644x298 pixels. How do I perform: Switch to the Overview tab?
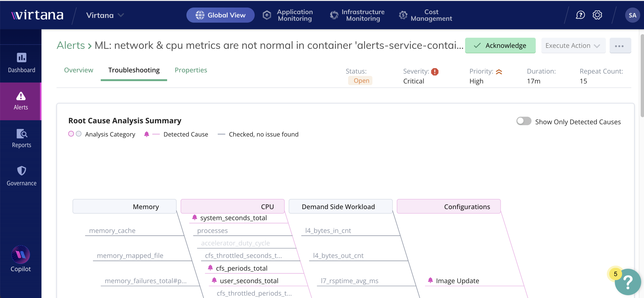[x=78, y=70]
